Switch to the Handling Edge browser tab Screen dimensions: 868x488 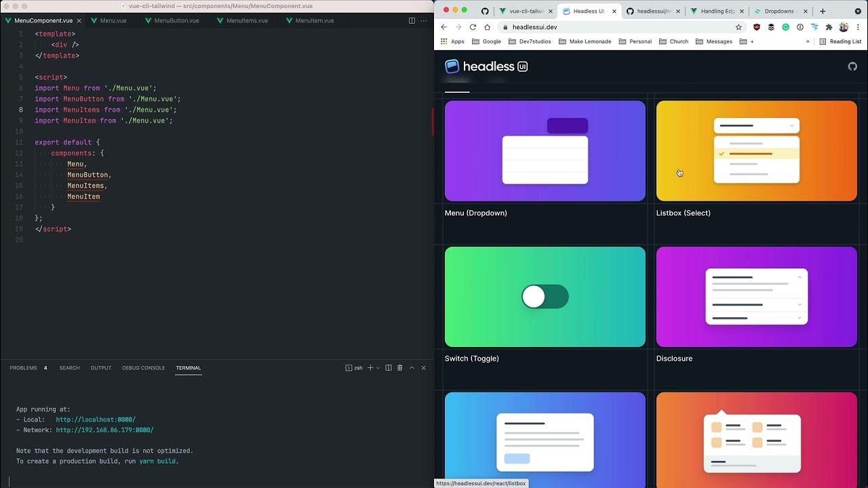tap(716, 11)
